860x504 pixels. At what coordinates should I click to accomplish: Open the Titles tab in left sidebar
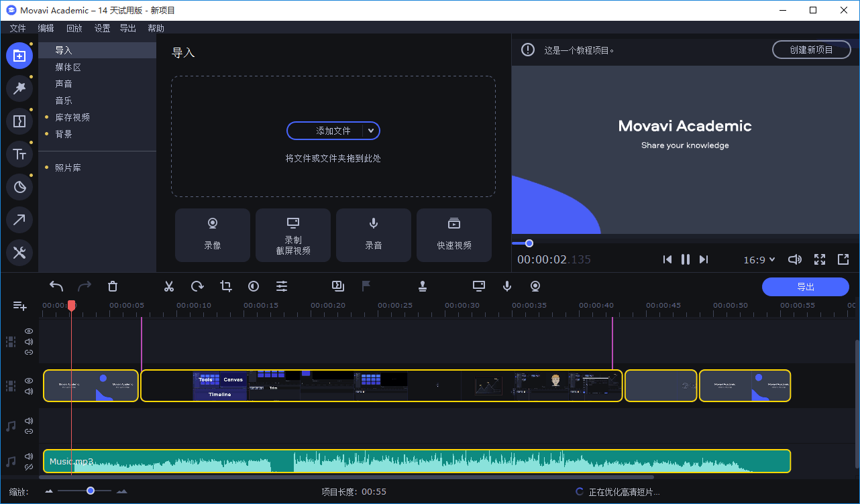tap(19, 154)
